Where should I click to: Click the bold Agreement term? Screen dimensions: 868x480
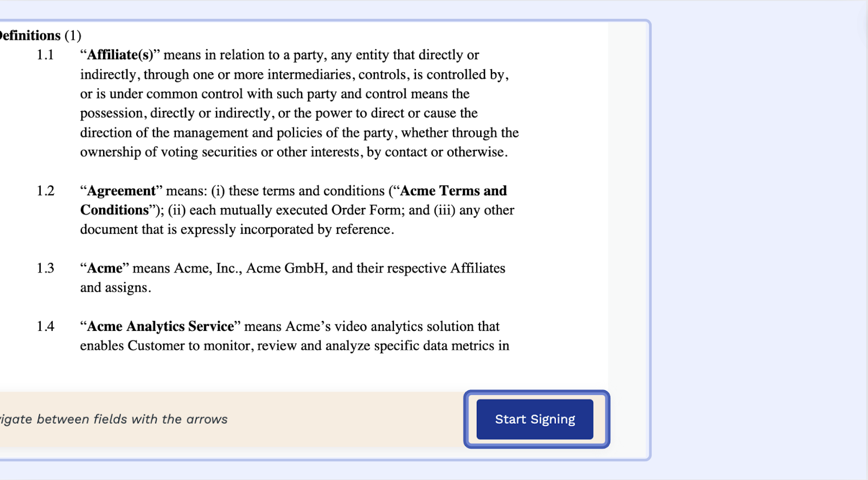click(x=122, y=191)
